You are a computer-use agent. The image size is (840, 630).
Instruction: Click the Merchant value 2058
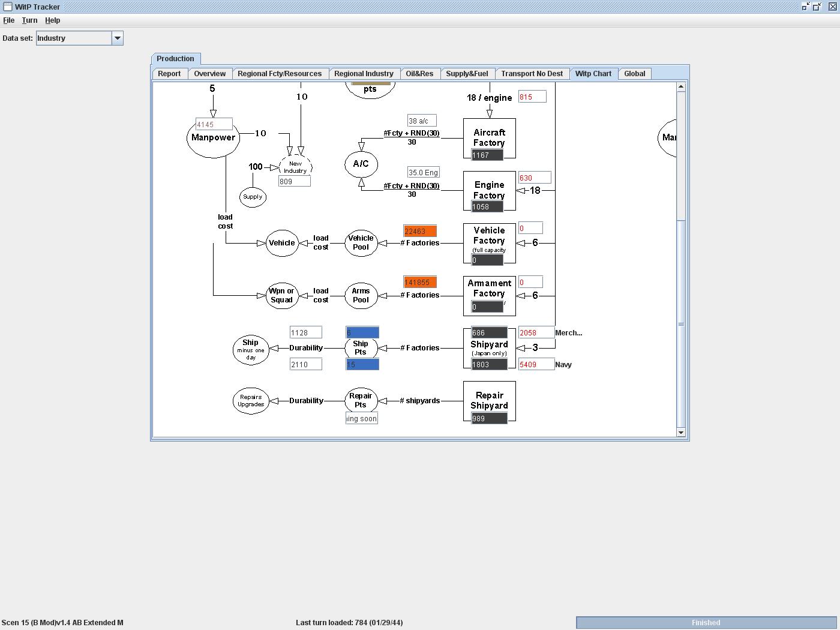pos(536,332)
